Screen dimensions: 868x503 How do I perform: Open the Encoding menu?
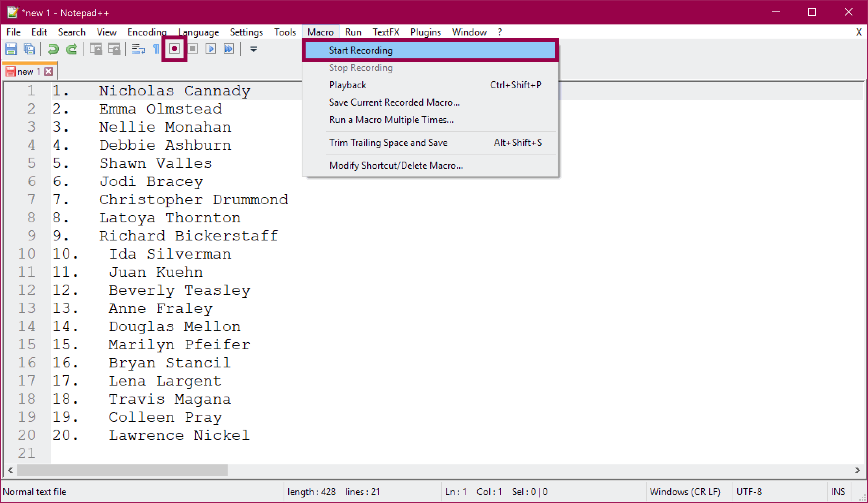coord(147,32)
